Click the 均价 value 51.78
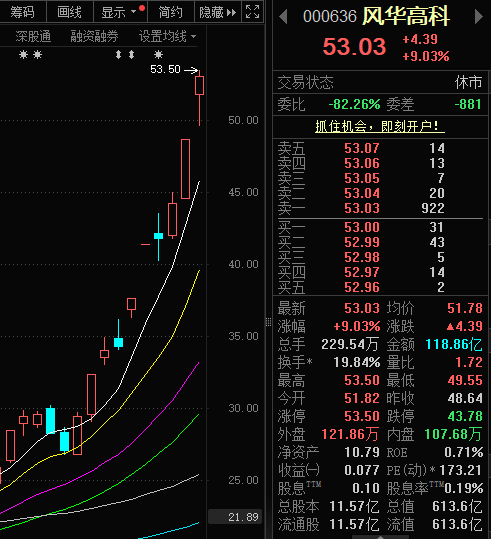491x539 pixels. (x=465, y=308)
